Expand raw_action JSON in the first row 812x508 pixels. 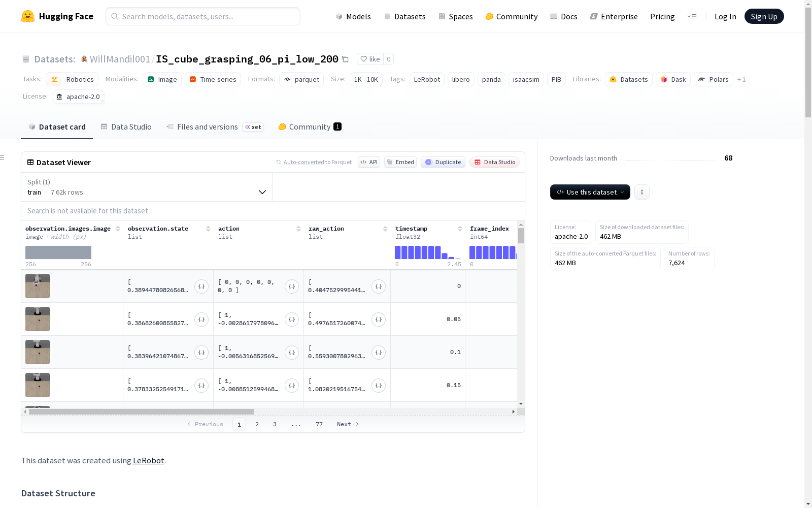[379, 287]
